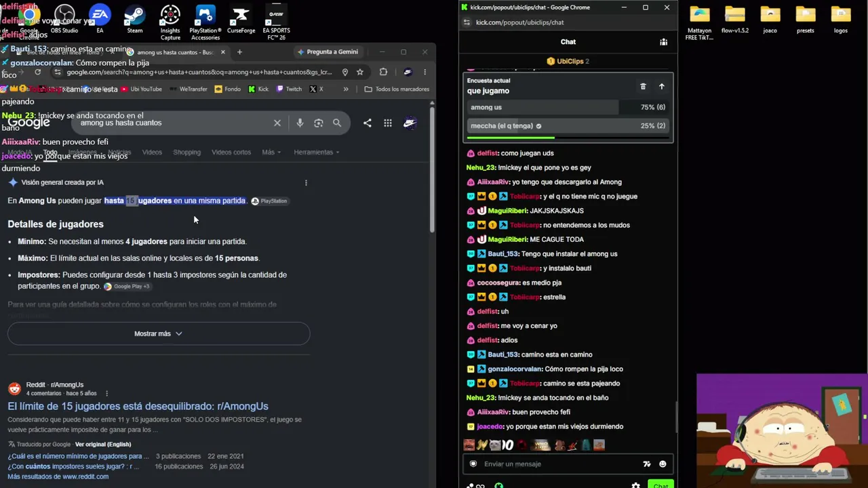
Task: Open options for AI overview section
Action: point(306,182)
